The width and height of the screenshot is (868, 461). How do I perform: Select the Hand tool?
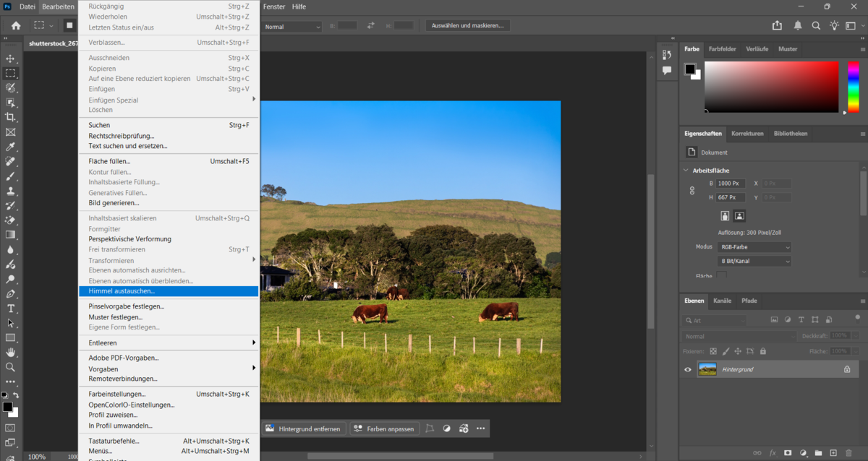[x=10, y=353]
